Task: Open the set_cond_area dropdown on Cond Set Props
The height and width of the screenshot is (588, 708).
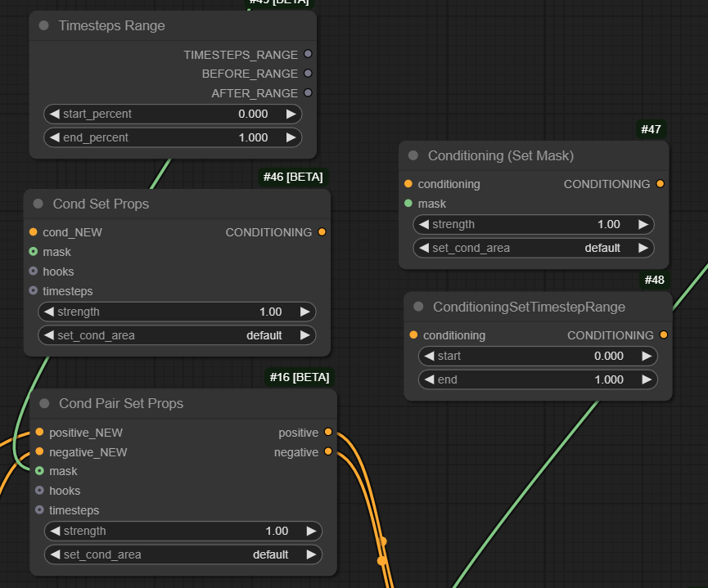Action: tap(178, 334)
